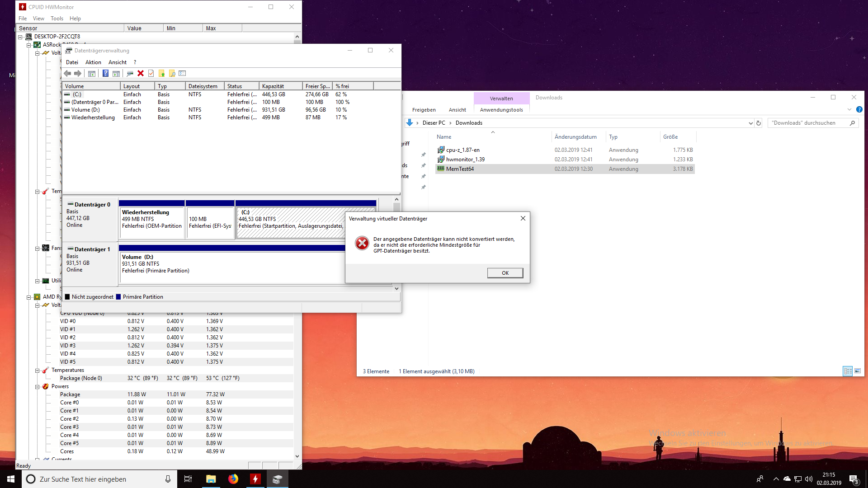Screen dimensions: 868x488
Task: Click the show/hide console tree icon in Disk Management
Action: pyautogui.click(x=92, y=73)
